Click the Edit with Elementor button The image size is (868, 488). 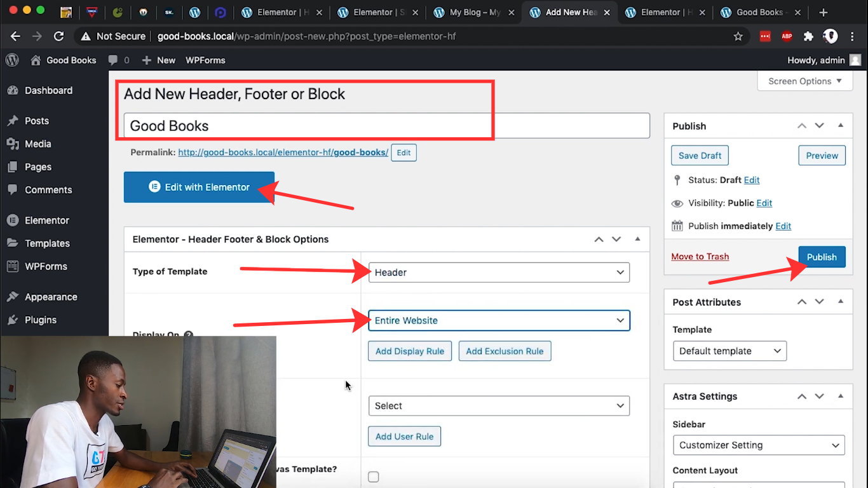[x=199, y=187]
